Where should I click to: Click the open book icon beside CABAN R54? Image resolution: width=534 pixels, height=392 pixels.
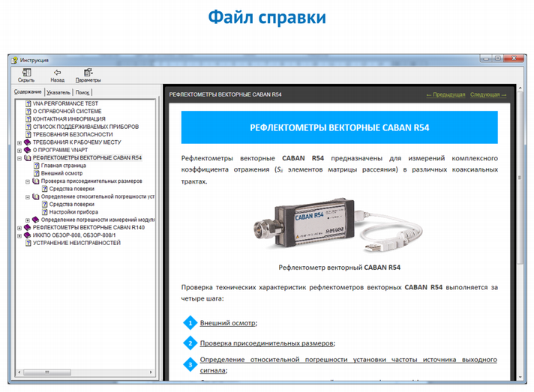tap(28, 158)
